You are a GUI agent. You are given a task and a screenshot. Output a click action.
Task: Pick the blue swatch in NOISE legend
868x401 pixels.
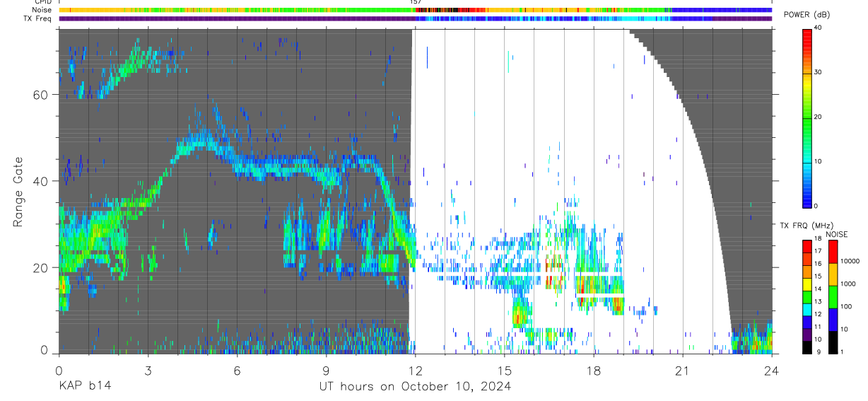(833, 320)
